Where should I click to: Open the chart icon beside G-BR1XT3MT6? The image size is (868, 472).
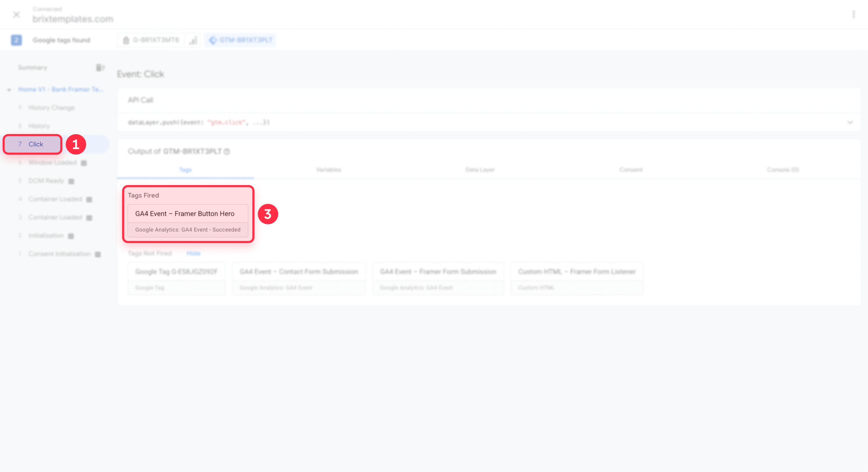[x=193, y=40]
